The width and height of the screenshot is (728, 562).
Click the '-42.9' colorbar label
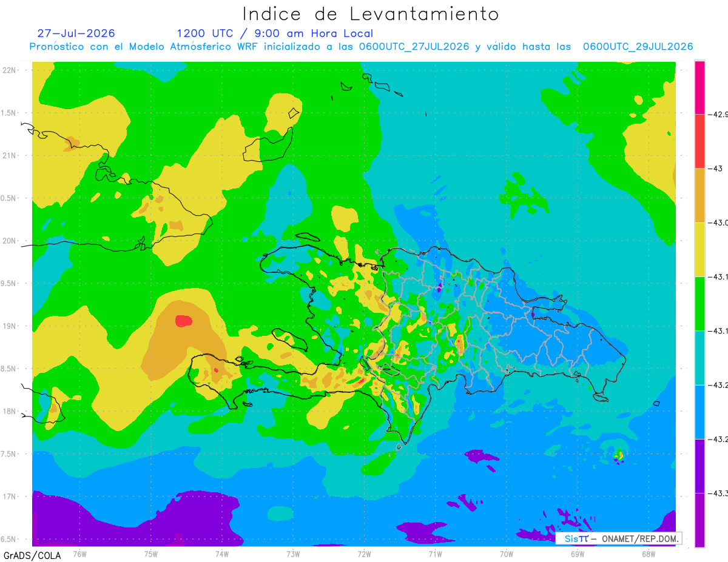coord(718,114)
